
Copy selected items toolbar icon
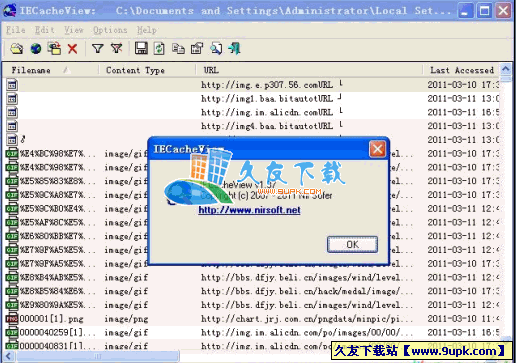pos(178,49)
